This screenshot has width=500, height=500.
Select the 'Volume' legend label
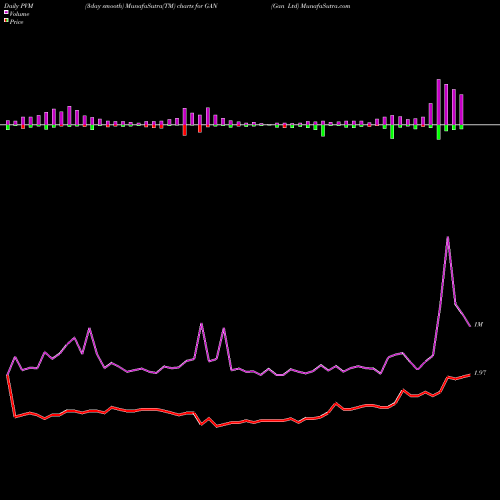click(x=19, y=14)
